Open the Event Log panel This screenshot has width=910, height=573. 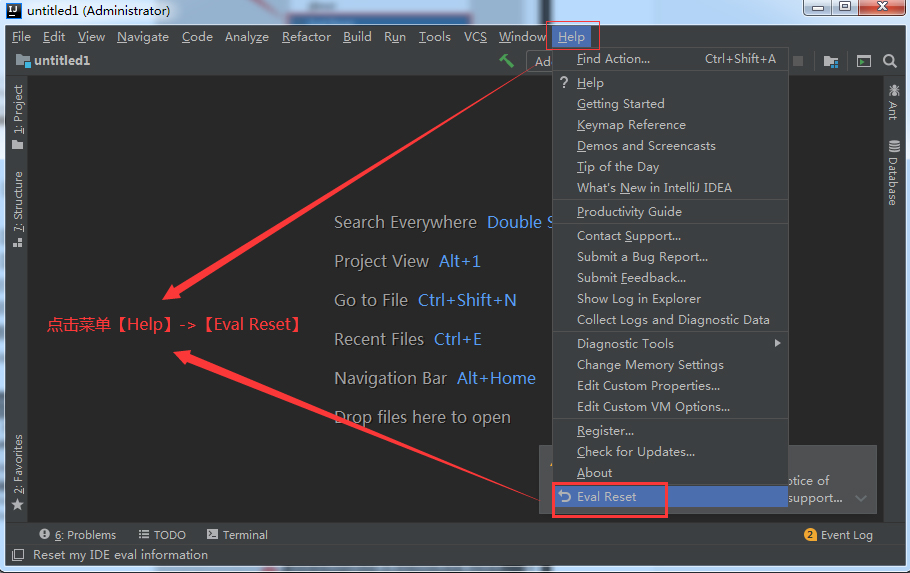coord(839,535)
